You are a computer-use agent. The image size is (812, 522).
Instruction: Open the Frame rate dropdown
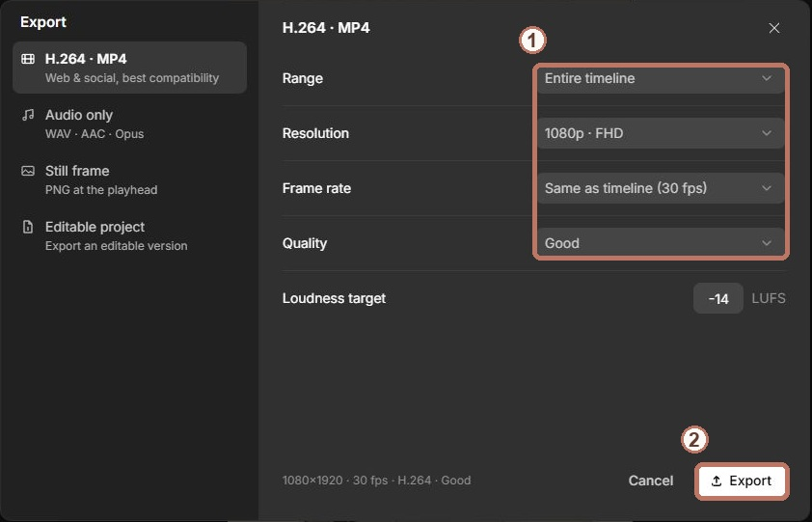point(661,188)
